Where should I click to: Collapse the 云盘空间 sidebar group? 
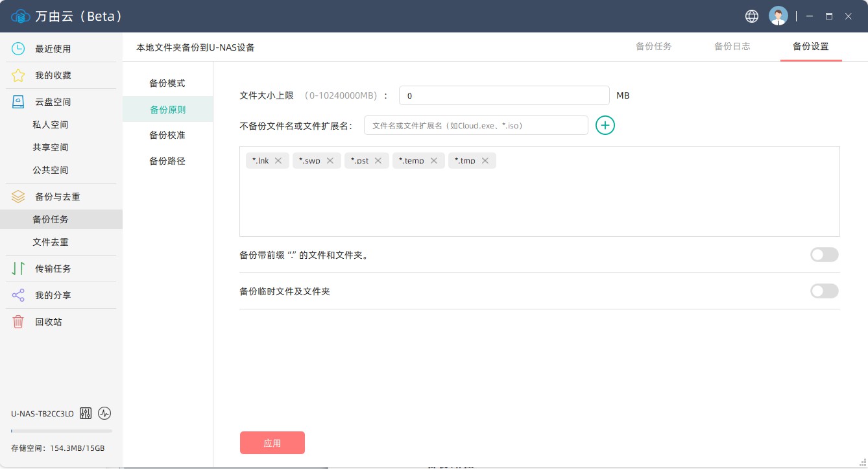53,102
